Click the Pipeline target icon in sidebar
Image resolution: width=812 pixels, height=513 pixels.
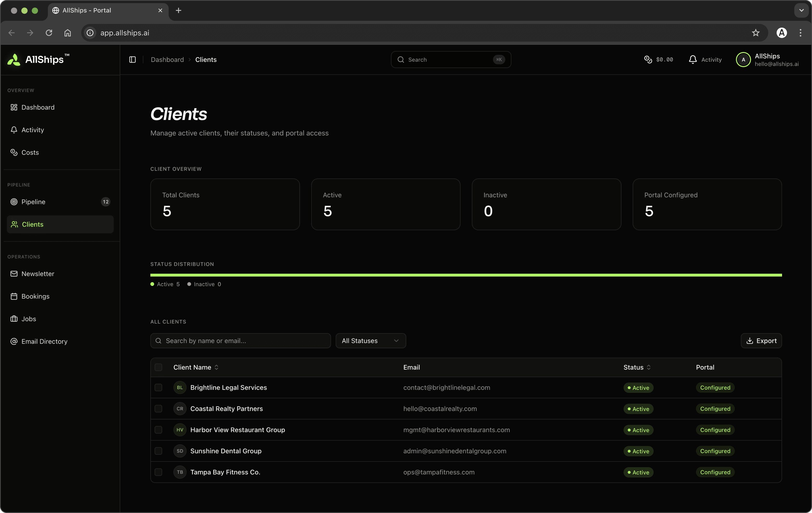click(14, 202)
